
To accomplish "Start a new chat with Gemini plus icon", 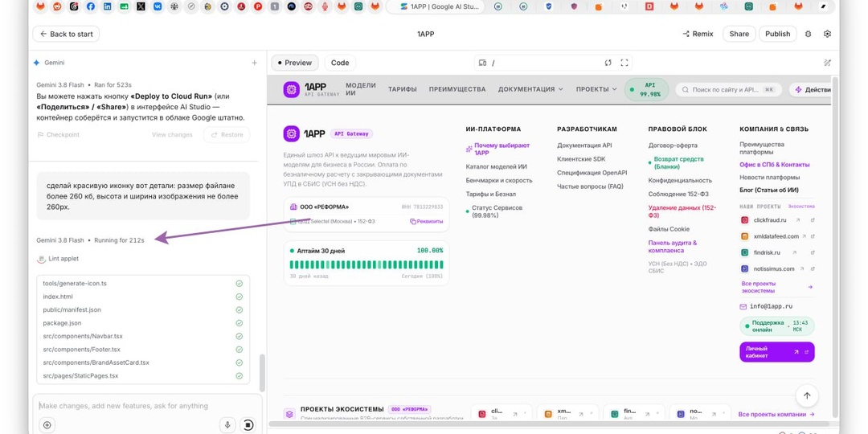I will click(x=255, y=63).
